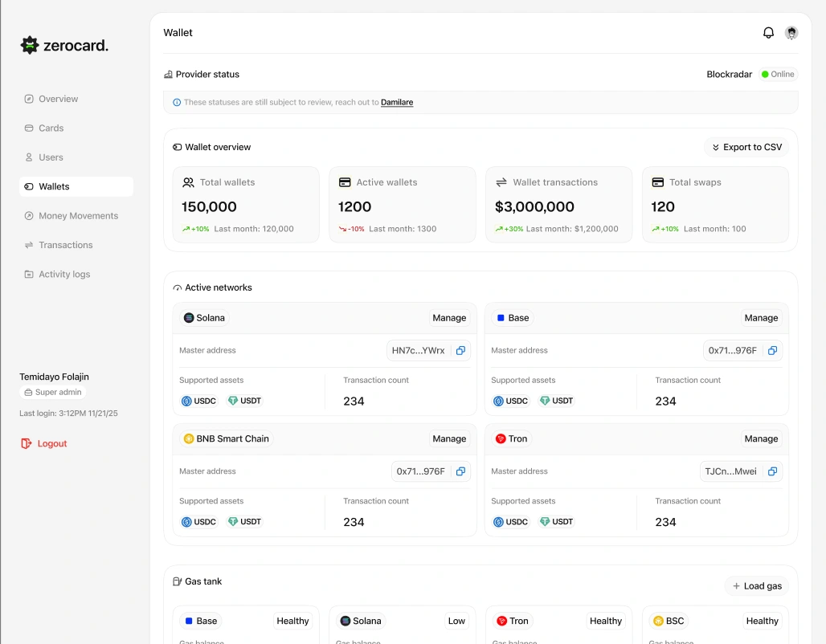Click the Provider status icon
The width and height of the screenshot is (826, 644).
pyautogui.click(x=168, y=74)
